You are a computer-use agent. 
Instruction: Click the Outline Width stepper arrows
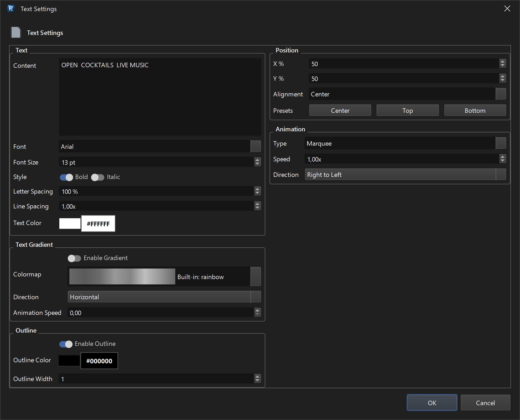pos(257,379)
